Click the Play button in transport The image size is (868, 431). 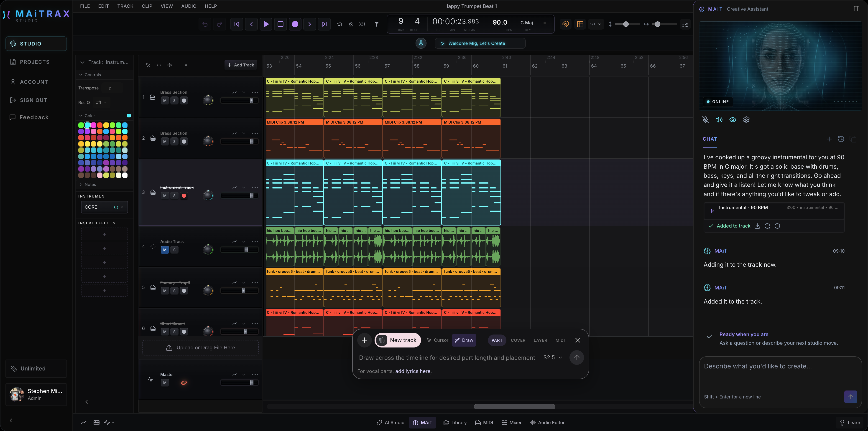pyautogui.click(x=266, y=24)
